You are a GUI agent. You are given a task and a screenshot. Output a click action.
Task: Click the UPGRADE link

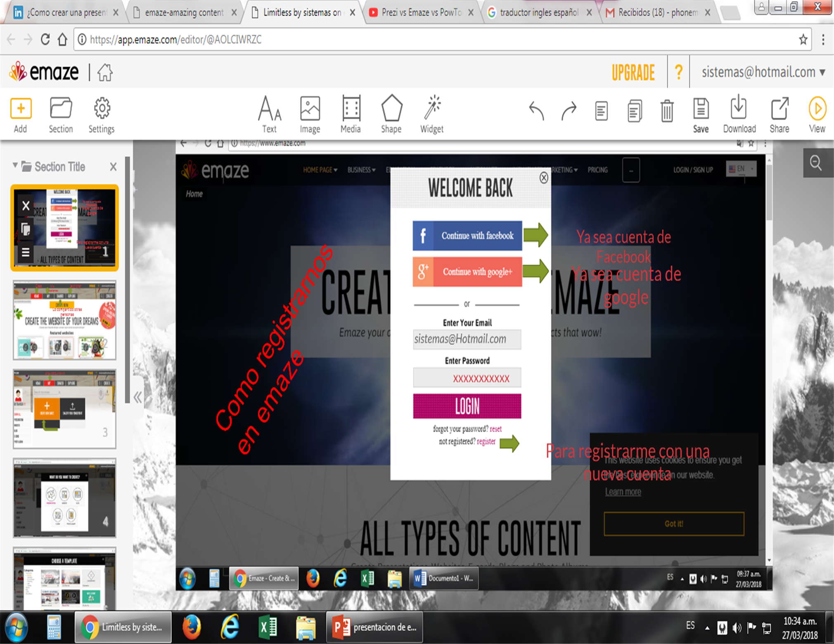click(x=633, y=73)
